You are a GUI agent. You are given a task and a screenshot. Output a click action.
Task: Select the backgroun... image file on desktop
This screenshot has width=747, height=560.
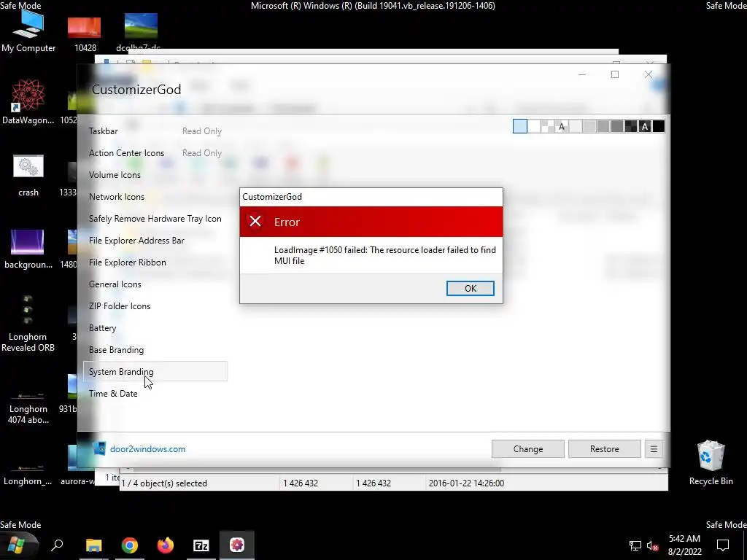(x=28, y=249)
